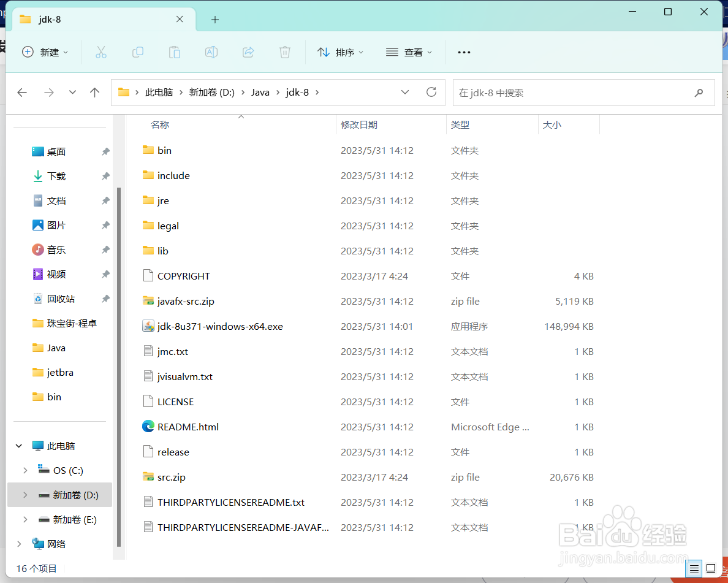Click 此电脑 in address breadcrumb
The width and height of the screenshot is (728, 583).
(x=159, y=93)
